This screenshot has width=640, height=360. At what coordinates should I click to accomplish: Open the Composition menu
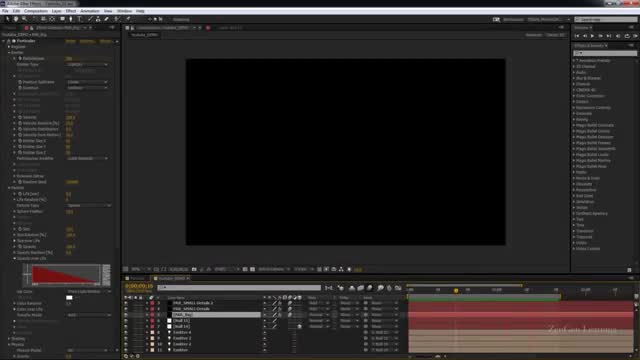pyautogui.click(x=36, y=11)
